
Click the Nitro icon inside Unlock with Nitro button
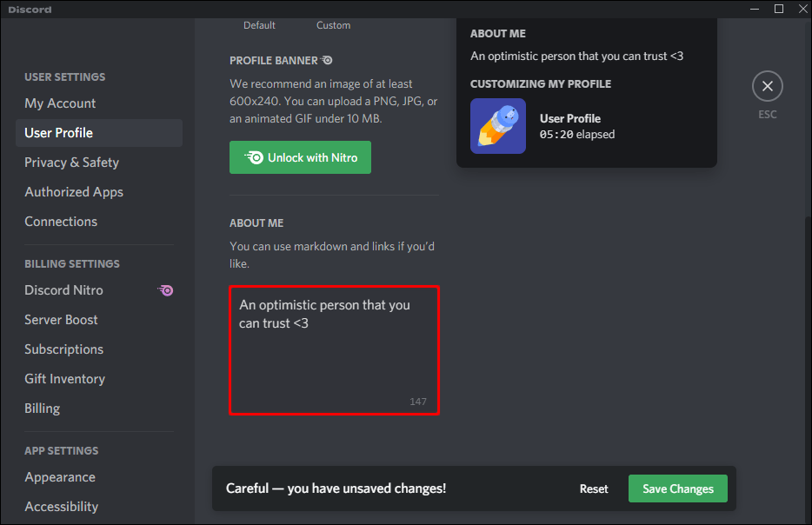[x=254, y=157]
